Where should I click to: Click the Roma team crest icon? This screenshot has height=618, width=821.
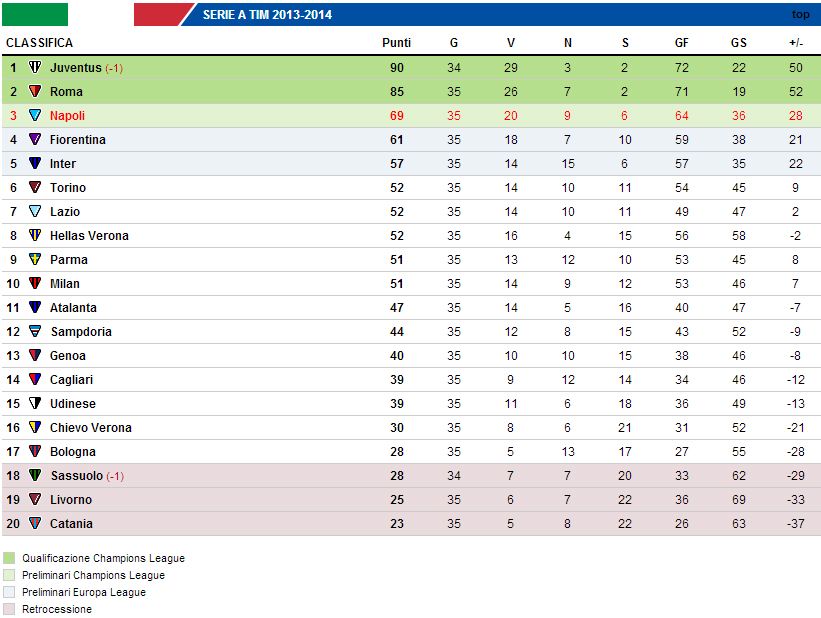[x=35, y=91]
